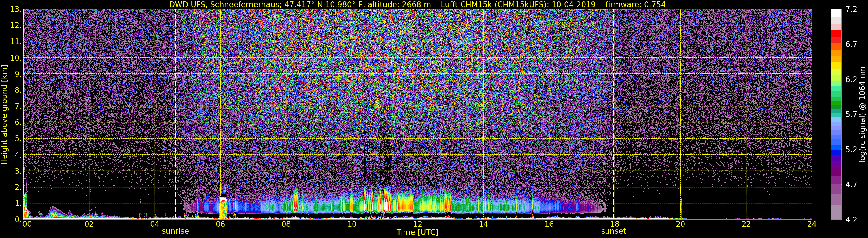Image resolution: width=868 pixels, height=238 pixels.
Task: Click time axis tick '08'
Action: [x=286, y=224]
